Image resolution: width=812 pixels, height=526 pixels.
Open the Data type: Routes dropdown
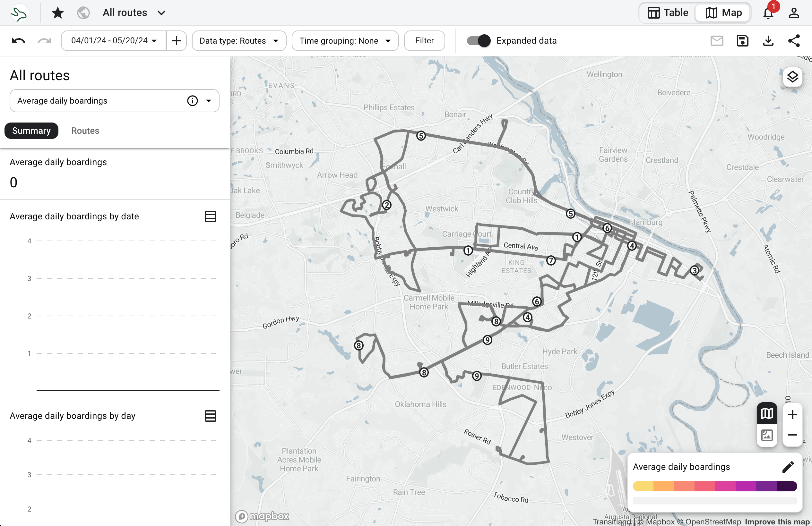(x=239, y=40)
